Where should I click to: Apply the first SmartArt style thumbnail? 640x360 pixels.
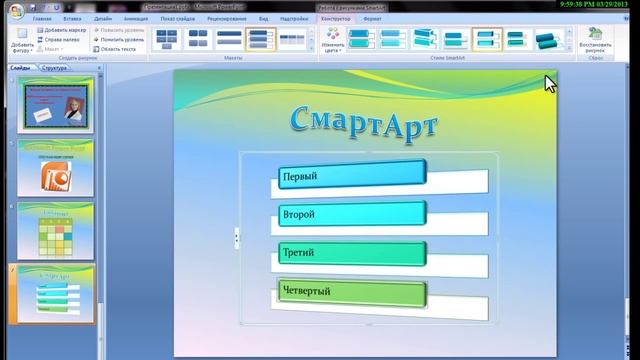pos(361,39)
